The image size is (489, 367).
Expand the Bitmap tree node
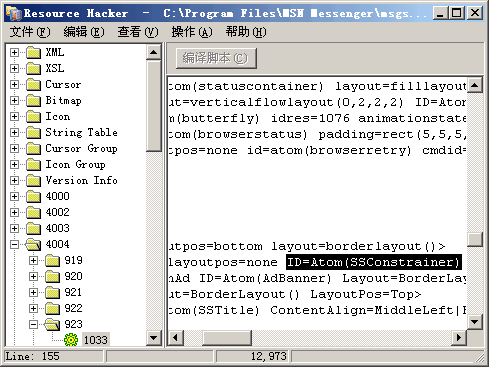point(14,101)
